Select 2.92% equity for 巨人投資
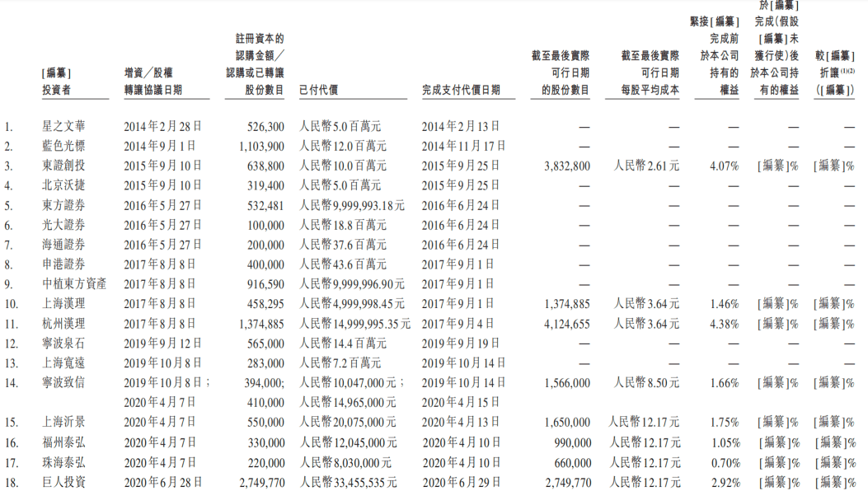Image resolution: width=868 pixels, height=491 pixels. [725, 483]
